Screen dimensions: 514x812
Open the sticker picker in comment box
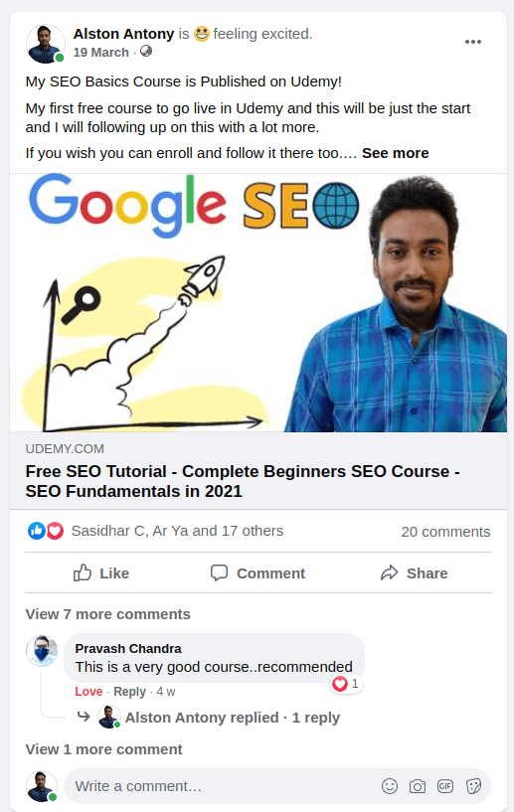click(x=473, y=786)
